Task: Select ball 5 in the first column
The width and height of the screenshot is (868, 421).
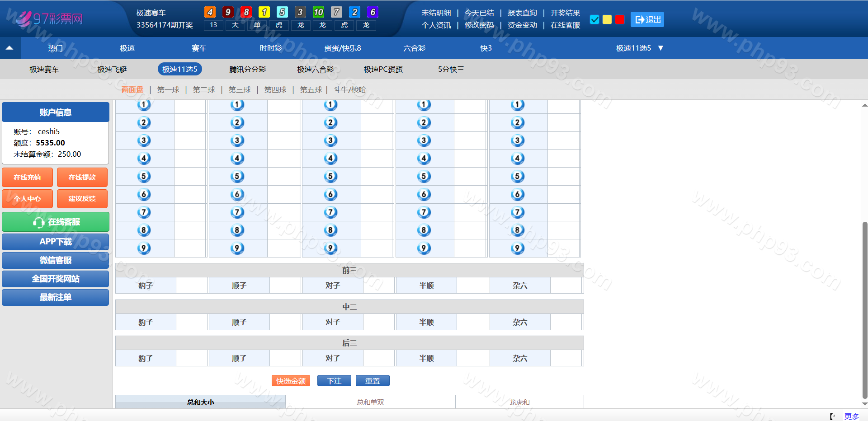Action: [144, 176]
